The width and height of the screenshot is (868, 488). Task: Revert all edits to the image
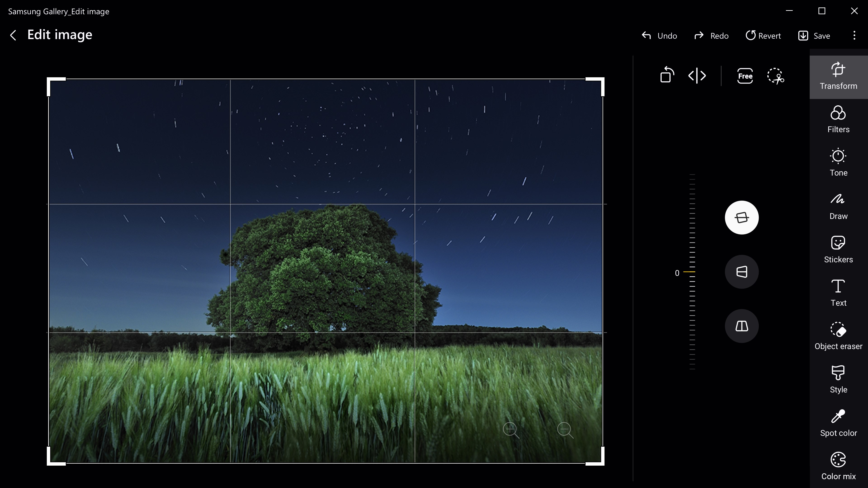[x=763, y=35]
